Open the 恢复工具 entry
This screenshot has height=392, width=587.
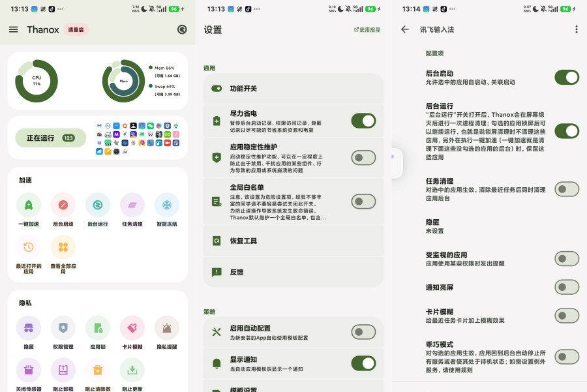pyautogui.click(x=293, y=241)
